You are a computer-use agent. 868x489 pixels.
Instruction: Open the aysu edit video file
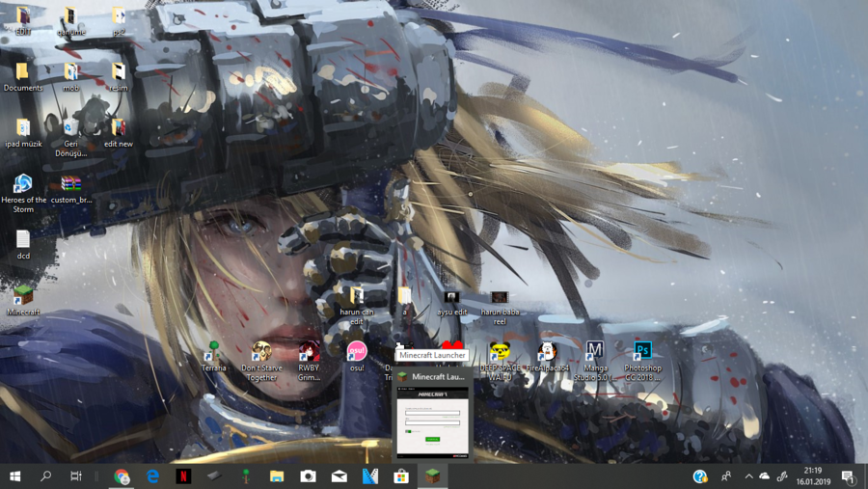(x=451, y=303)
